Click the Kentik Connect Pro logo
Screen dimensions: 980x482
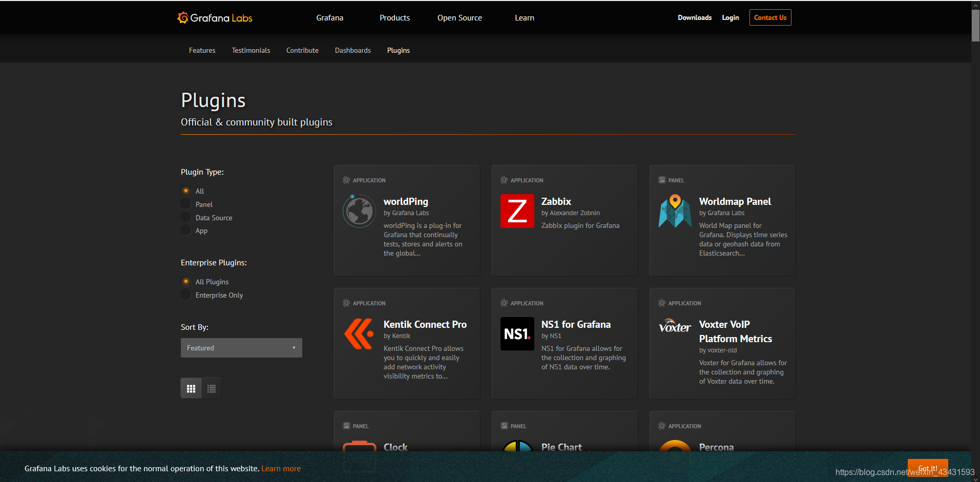coord(359,334)
